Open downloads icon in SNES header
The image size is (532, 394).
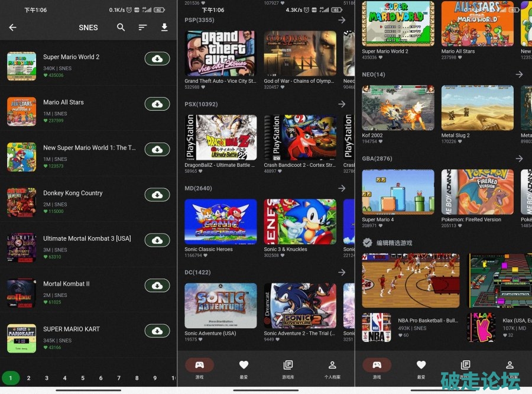coord(164,27)
